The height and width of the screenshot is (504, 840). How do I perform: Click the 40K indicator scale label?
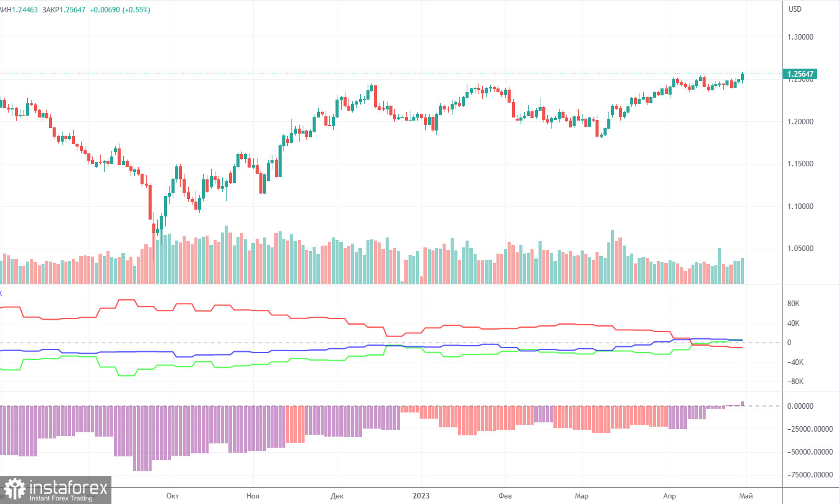[794, 323]
